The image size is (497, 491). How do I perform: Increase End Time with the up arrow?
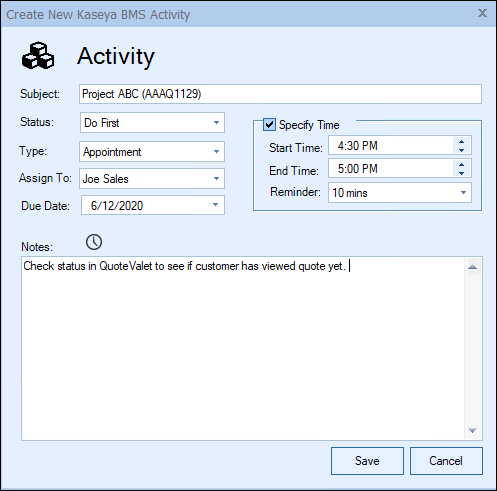click(x=461, y=165)
